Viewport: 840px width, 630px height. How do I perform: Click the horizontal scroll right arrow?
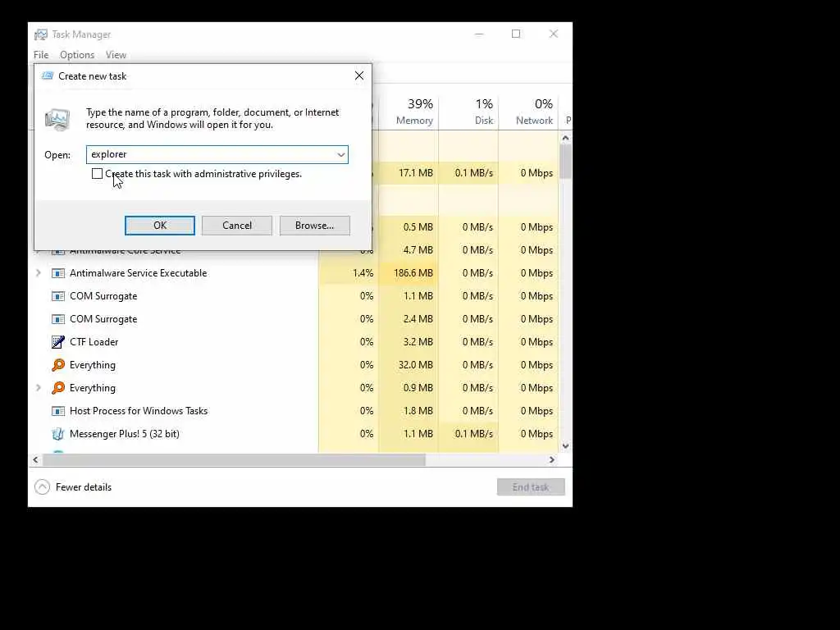[552, 459]
